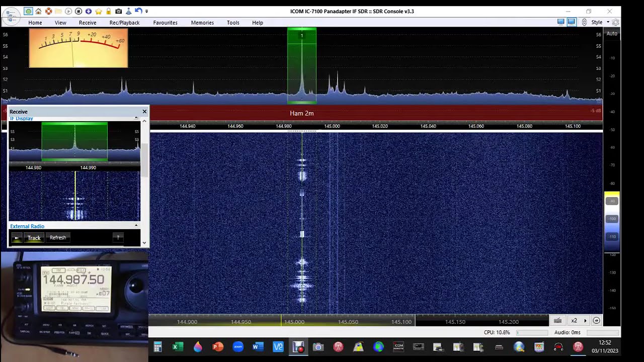Click the house icon in quick access toolbar
This screenshot has height=362, width=644.
38,11
